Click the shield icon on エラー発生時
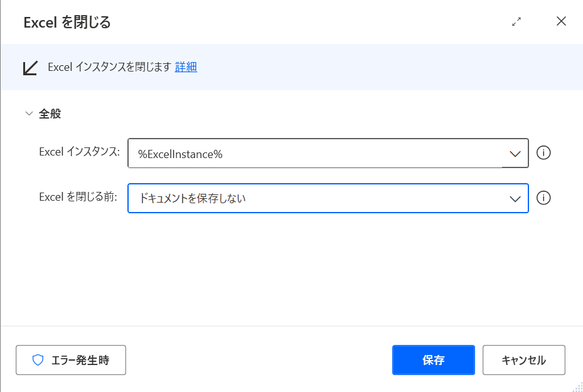Viewport: 583px width, 392px height. tap(38, 360)
